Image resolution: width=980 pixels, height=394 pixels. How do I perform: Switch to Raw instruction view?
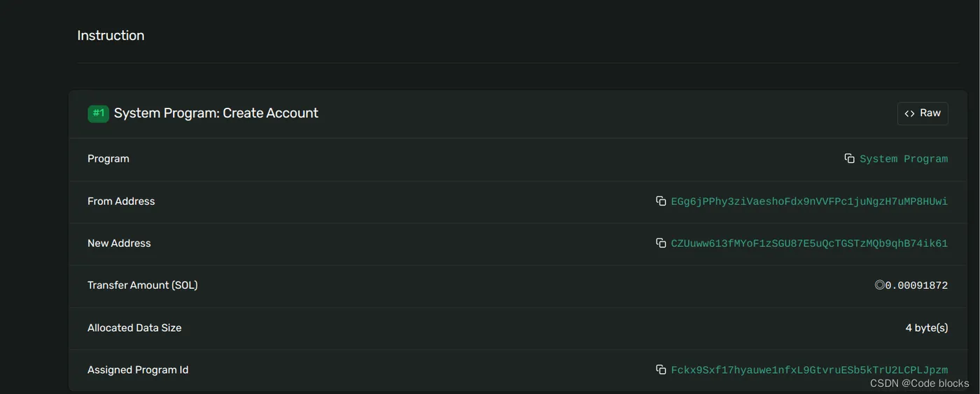923,113
